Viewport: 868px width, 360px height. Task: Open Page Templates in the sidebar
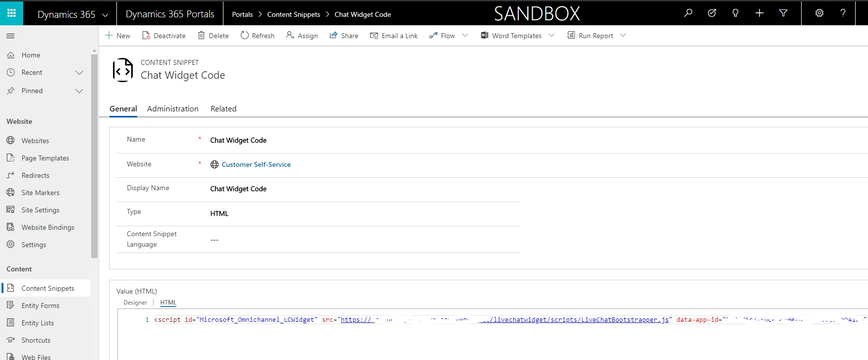tap(45, 158)
